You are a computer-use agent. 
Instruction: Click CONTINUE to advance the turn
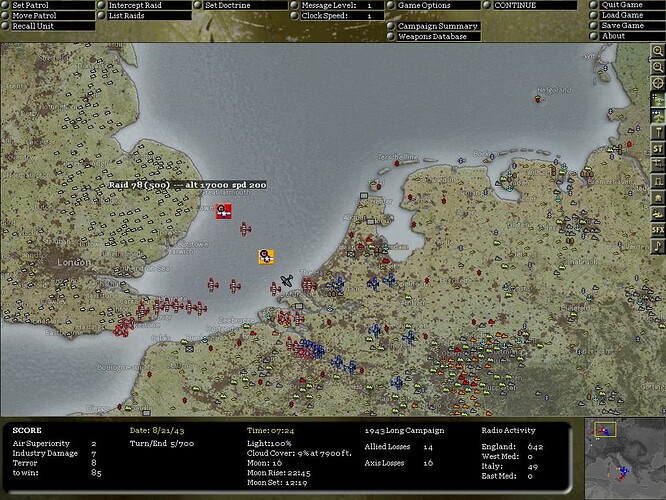click(x=530, y=6)
